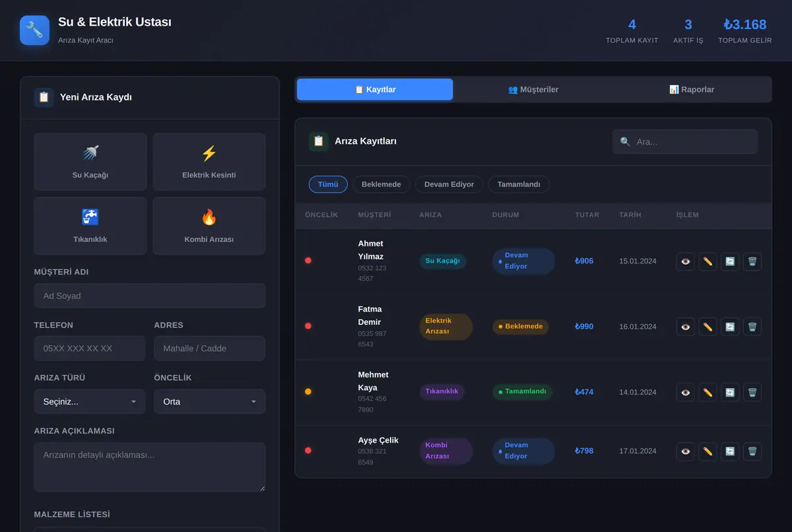This screenshot has height=532, width=792.
Task: Expand the Öncelik dropdown showing Orta
Action: pos(210,401)
